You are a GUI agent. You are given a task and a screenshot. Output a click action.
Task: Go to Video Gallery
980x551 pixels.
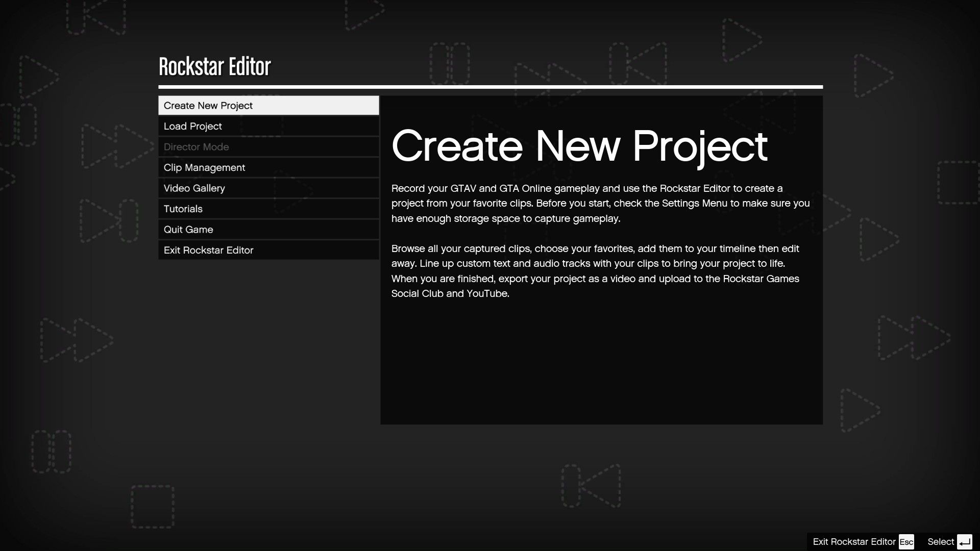(x=268, y=188)
